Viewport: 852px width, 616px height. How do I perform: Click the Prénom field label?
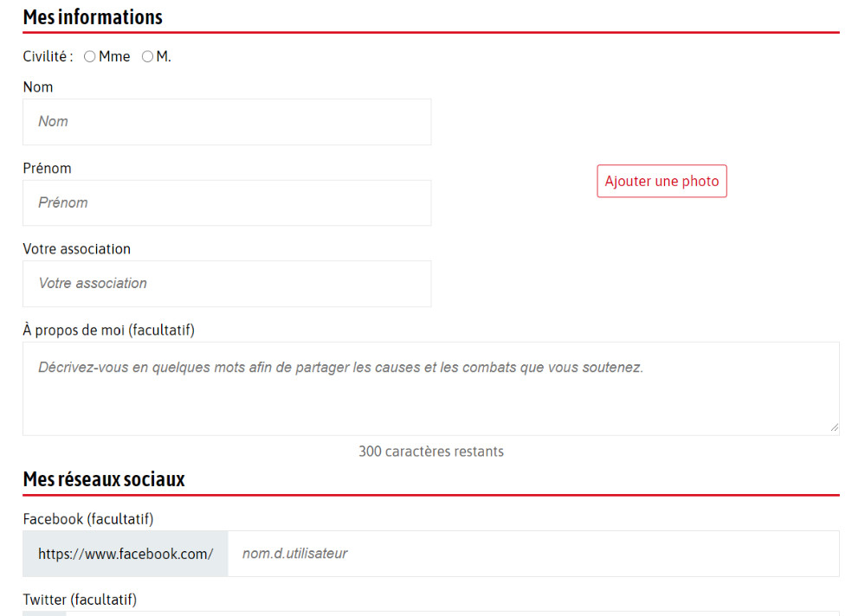pyautogui.click(x=47, y=169)
